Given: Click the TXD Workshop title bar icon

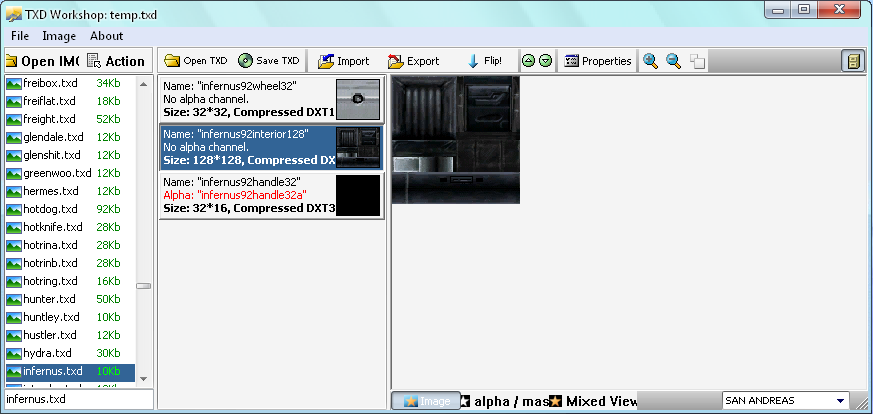Looking at the screenshot, I should pos(14,14).
